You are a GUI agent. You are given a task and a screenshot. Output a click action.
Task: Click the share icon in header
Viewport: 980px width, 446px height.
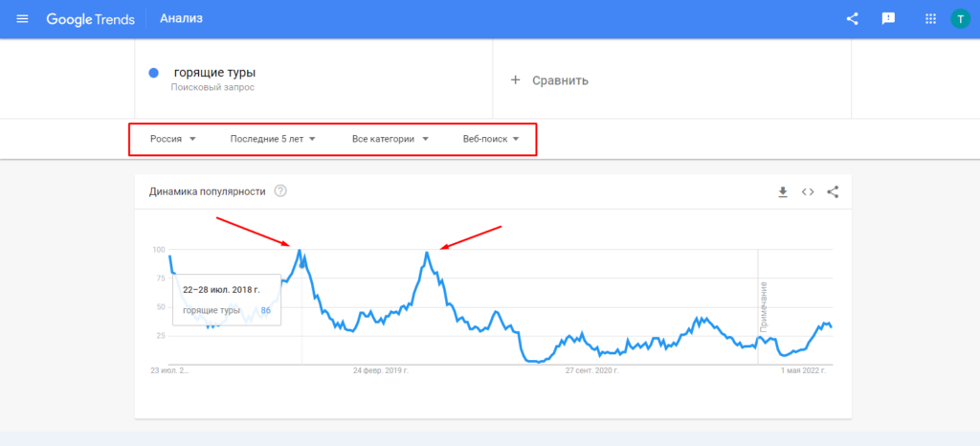pos(853,19)
